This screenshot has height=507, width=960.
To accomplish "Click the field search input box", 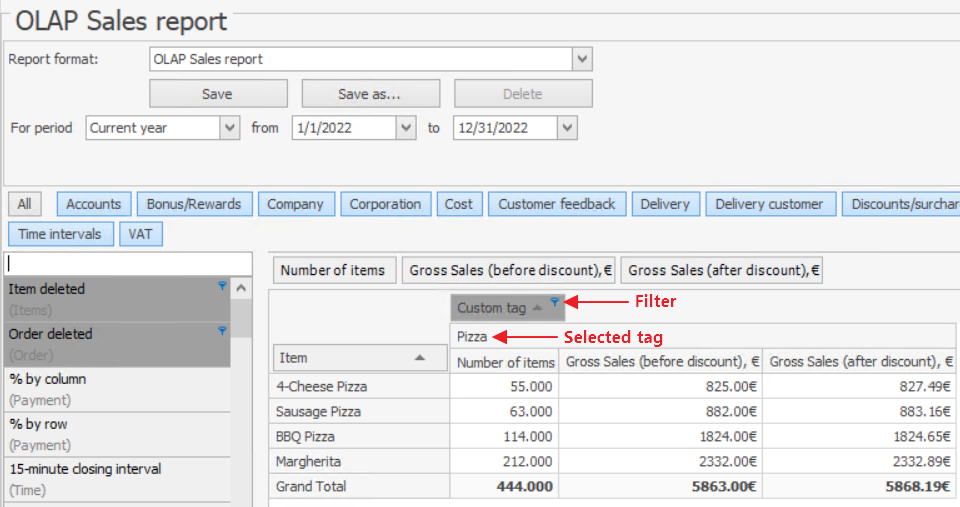I will pyautogui.click(x=128, y=263).
